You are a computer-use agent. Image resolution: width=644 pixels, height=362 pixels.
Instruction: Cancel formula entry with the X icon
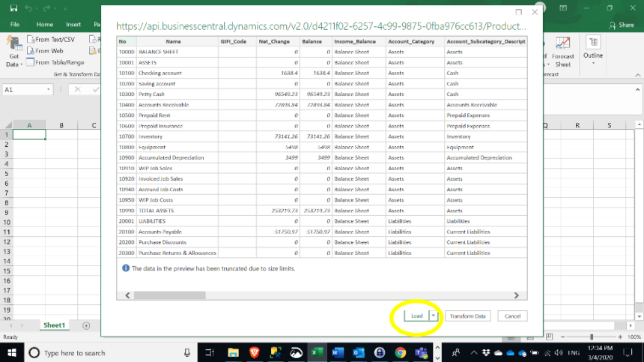(77, 90)
